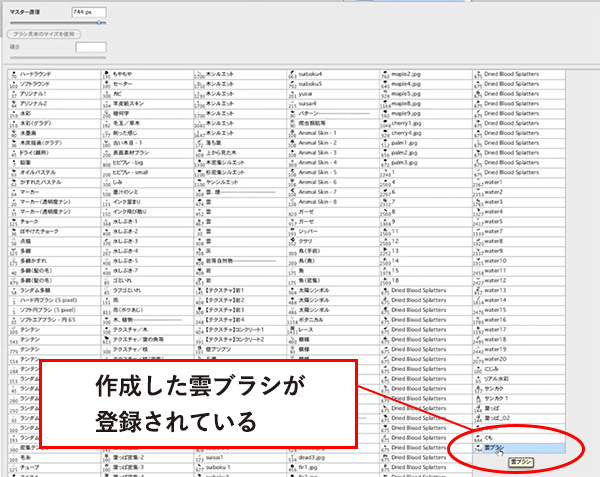Select the maple2.jpg brush

426,74
